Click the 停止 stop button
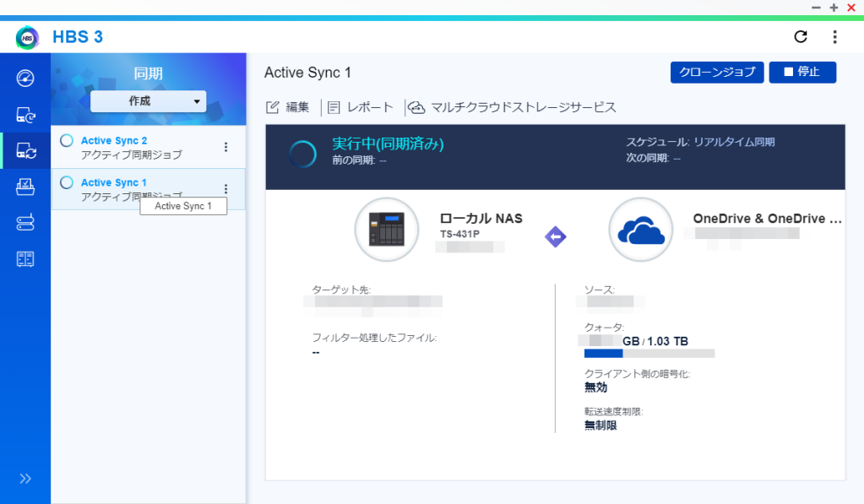 point(802,72)
